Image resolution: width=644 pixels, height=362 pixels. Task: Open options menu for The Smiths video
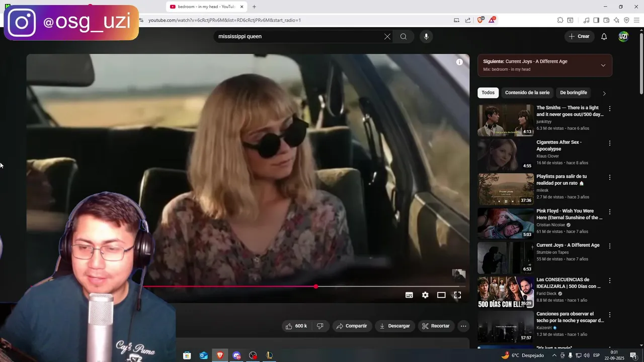pyautogui.click(x=610, y=109)
